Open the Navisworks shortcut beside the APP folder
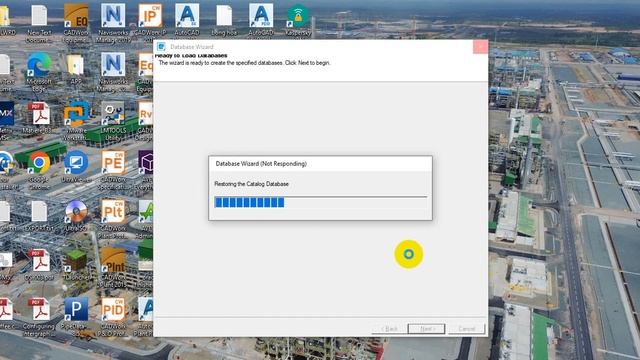 pos(113,65)
